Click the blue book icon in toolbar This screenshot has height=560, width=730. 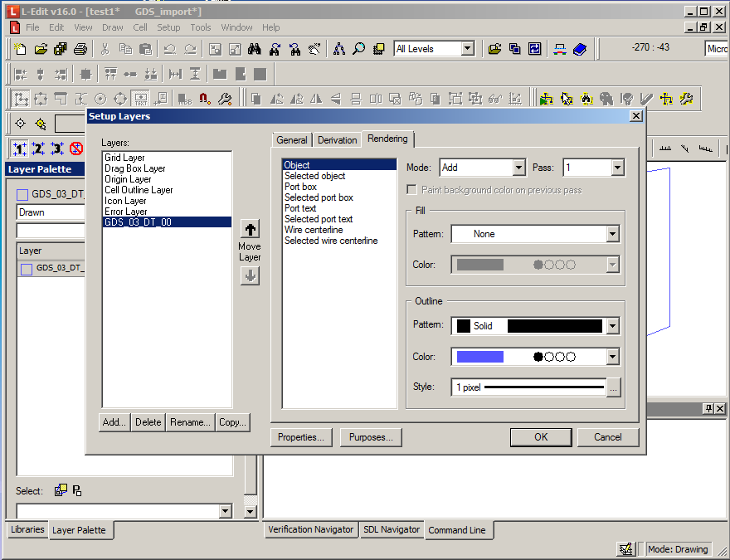(579, 49)
